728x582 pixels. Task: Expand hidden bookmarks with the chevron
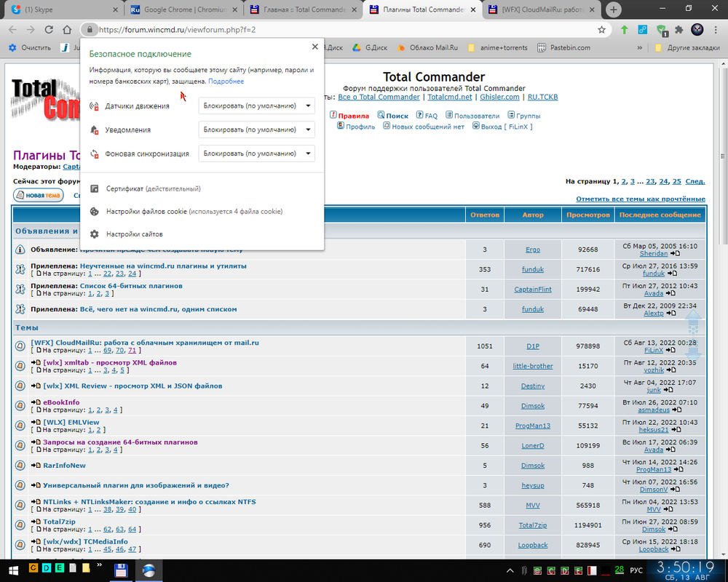640,48
